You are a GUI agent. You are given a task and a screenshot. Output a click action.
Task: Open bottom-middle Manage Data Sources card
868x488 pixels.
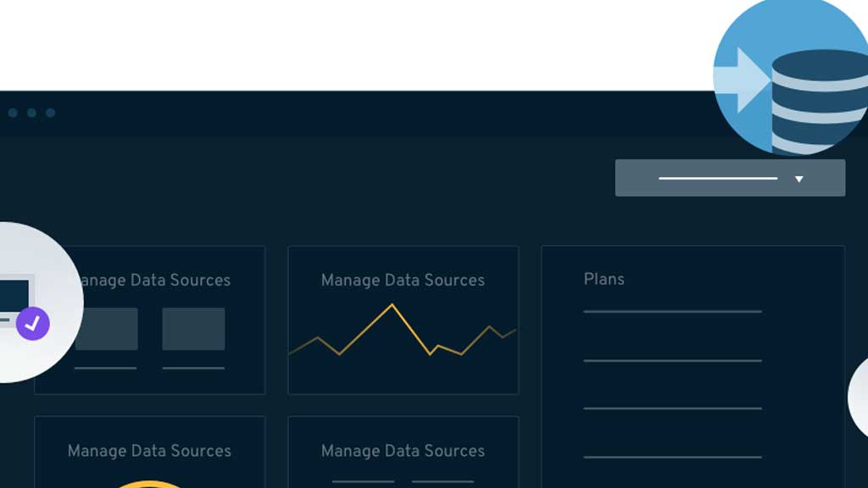[403, 452]
